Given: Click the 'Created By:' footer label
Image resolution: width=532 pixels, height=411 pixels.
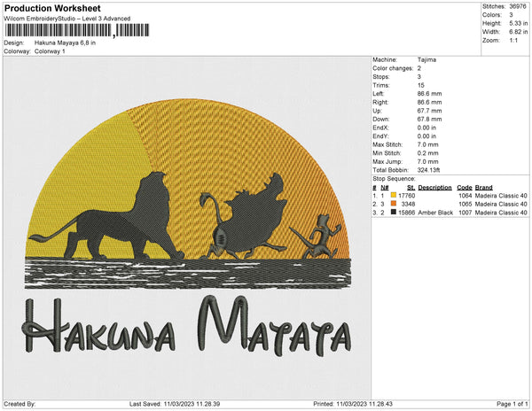Looking at the screenshot, I should (20, 404).
